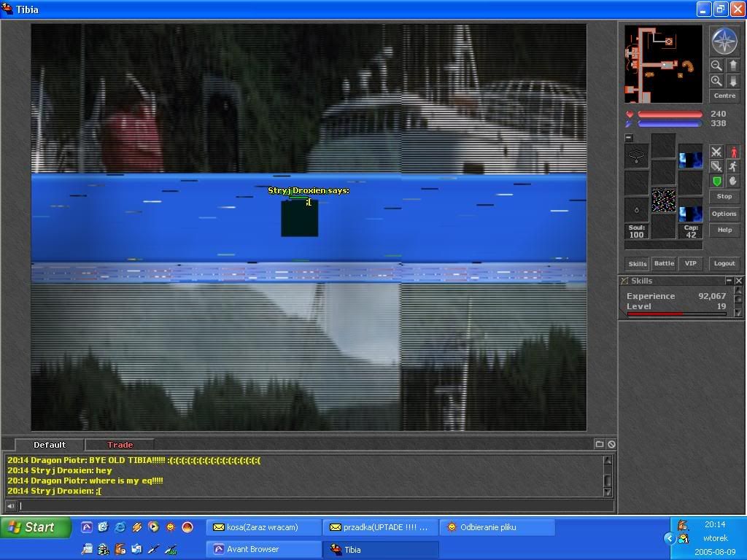
Task: Move minimap one floor up
Action: (x=732, y=66)
